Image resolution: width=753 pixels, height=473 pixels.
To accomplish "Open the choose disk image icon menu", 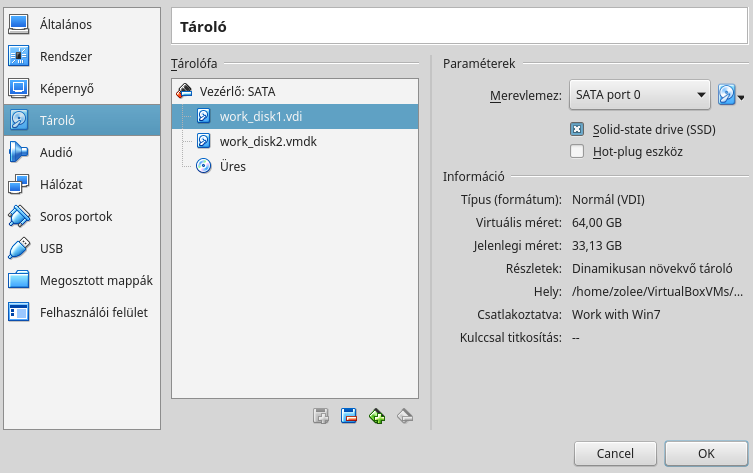I will click(x=731, y=95).
